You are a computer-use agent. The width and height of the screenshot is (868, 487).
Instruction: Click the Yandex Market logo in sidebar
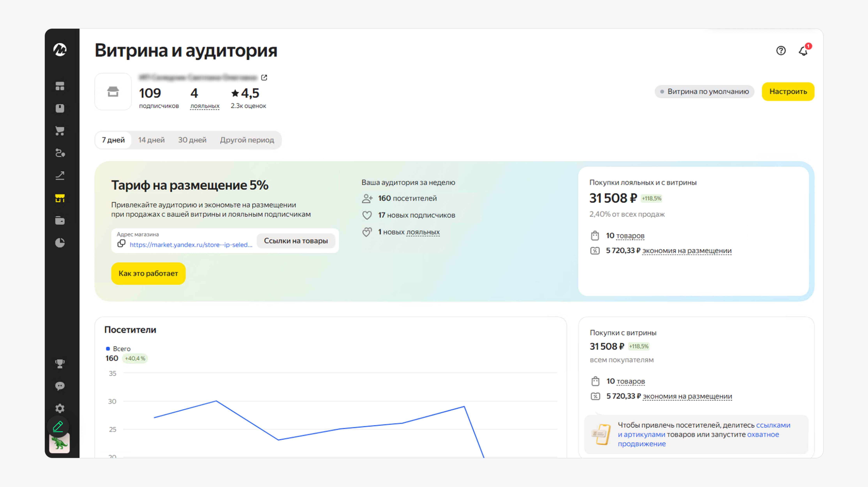click(x=60, y=50)
